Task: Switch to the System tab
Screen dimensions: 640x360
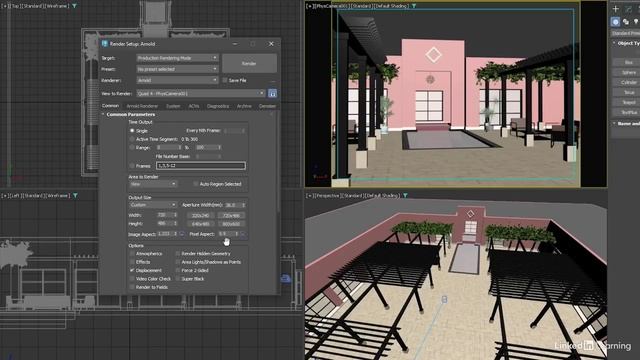Action: pyautogui.click(x=173, y=106)
